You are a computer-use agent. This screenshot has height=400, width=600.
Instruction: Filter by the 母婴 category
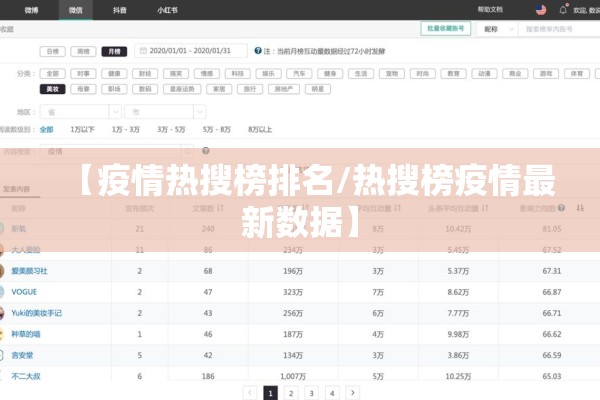click(x=83, y=89)
